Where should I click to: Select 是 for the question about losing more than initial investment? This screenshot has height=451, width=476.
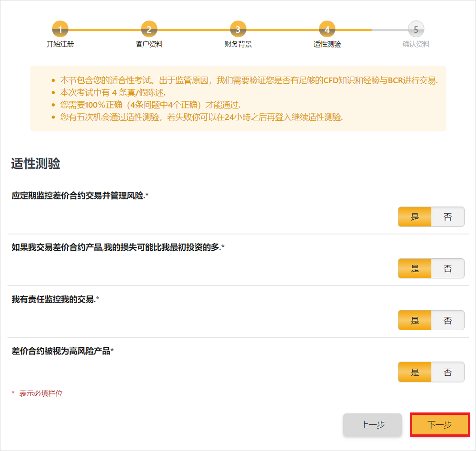[x=414, y=268]
